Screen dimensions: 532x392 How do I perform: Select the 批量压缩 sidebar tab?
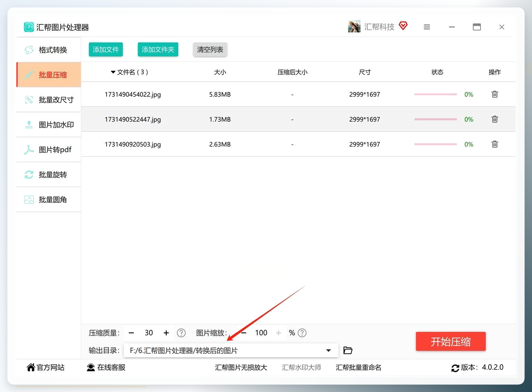tap(49, 75)
